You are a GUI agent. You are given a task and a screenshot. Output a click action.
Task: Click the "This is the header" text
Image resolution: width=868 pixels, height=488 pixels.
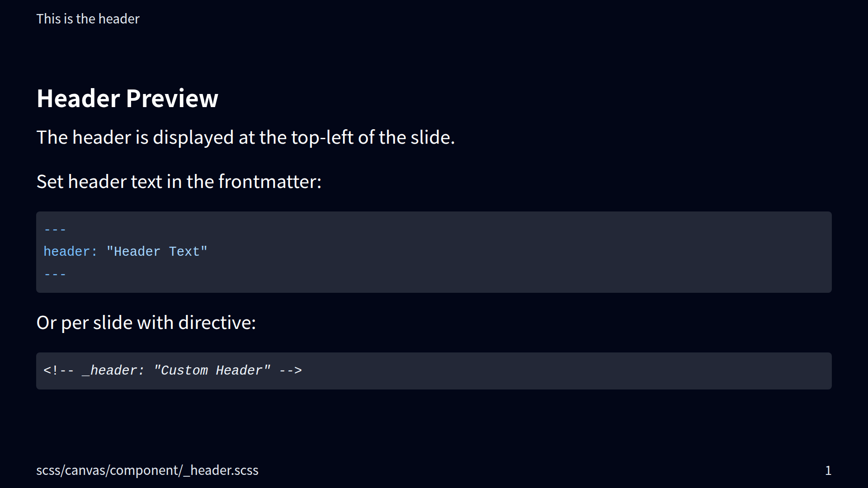(x=88, y=19)
